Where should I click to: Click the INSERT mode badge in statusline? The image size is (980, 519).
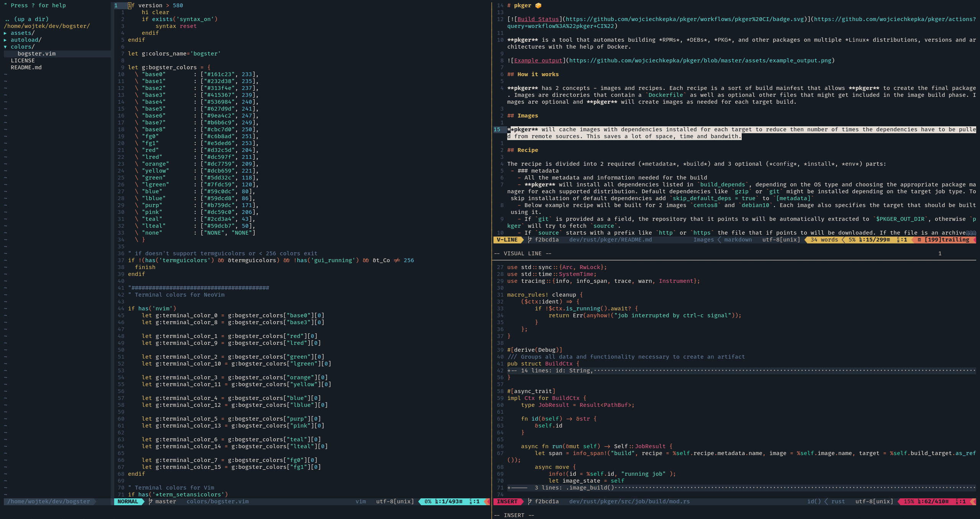click(507, 501)
